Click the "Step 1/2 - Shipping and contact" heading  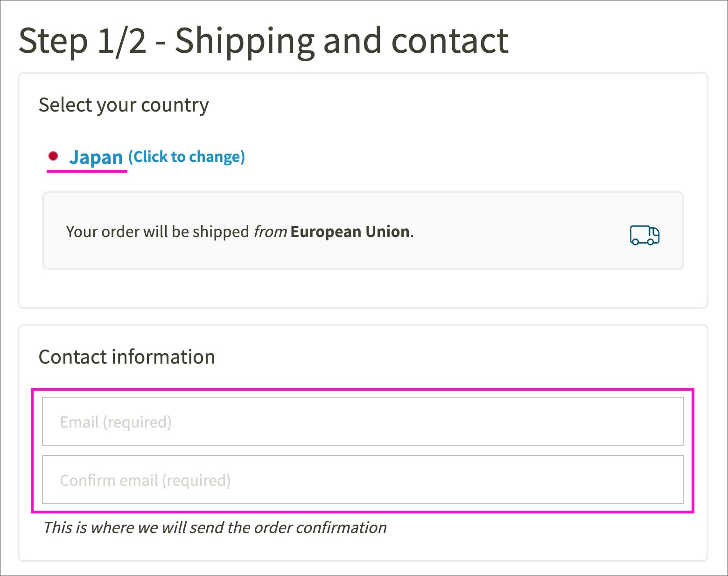[x=263, y=41]
